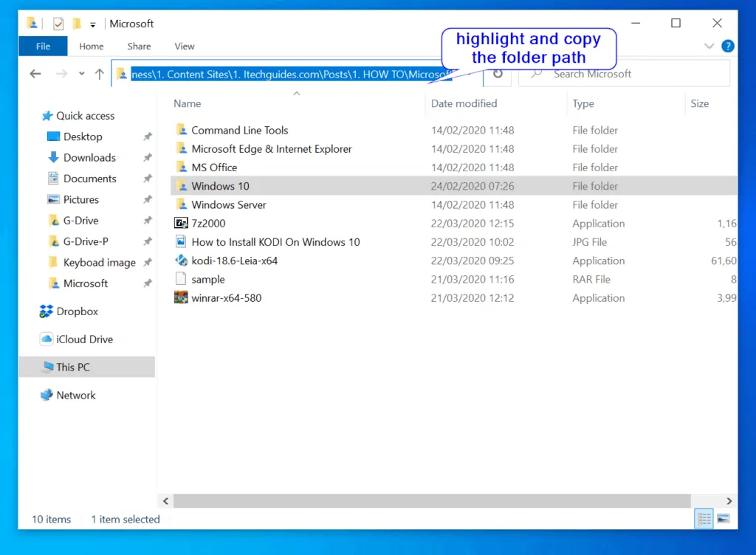Open the Windows 10 folder
Viewport: 756px width, 555px height.
pyautogui.click(x=221, y=186)
